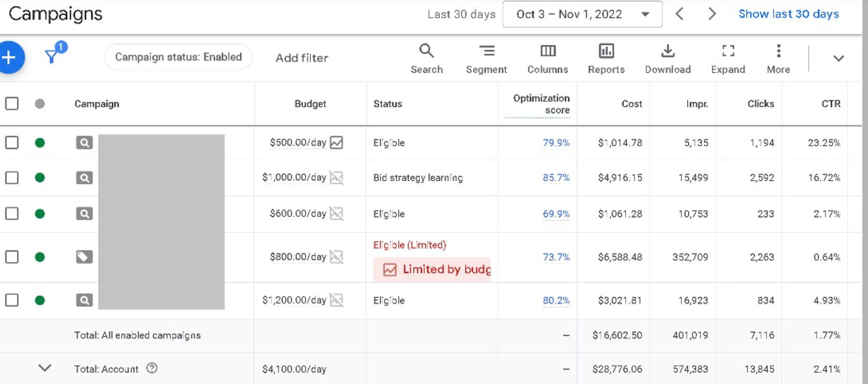This screenshot has width=868, height=384.
Task: Check the box for the $500.00/day campaign
Action: pyautogui.click(x=12, y=142)
